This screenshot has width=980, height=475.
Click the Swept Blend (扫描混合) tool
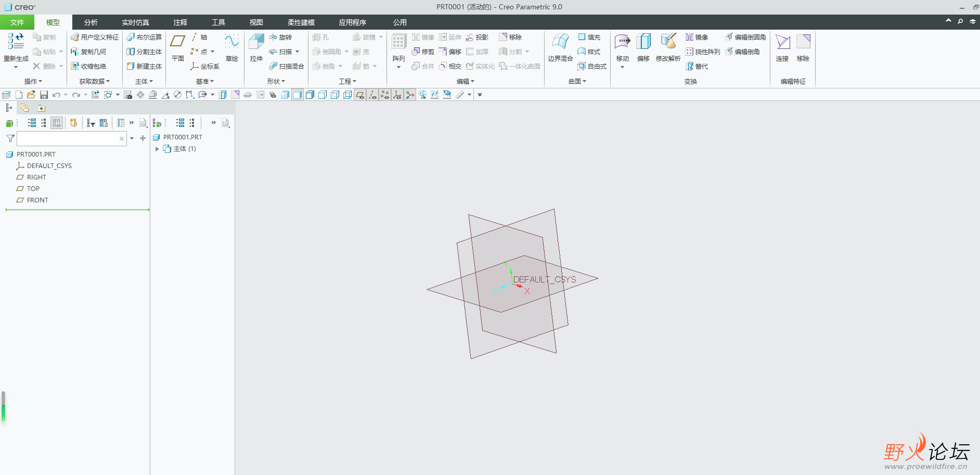click(286, 67)
